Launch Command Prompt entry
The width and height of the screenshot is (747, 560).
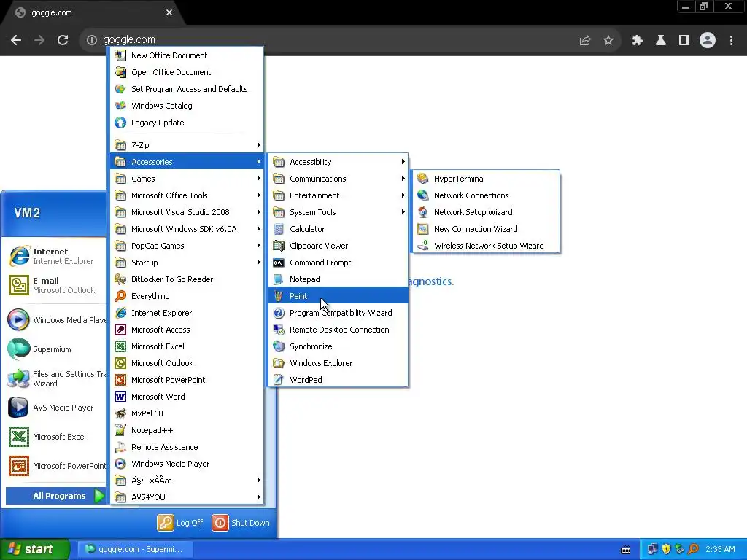click(338, 262)
